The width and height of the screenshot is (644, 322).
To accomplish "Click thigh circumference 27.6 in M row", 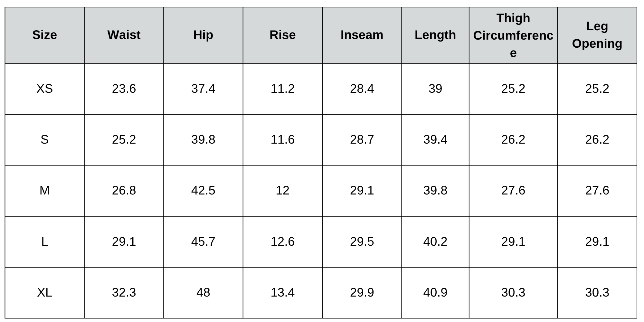I will coord(513,190).
